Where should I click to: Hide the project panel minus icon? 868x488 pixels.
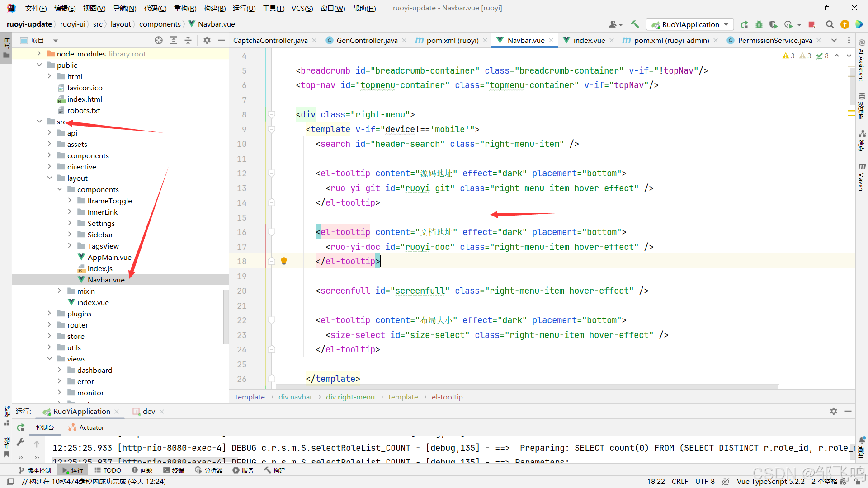222,40
